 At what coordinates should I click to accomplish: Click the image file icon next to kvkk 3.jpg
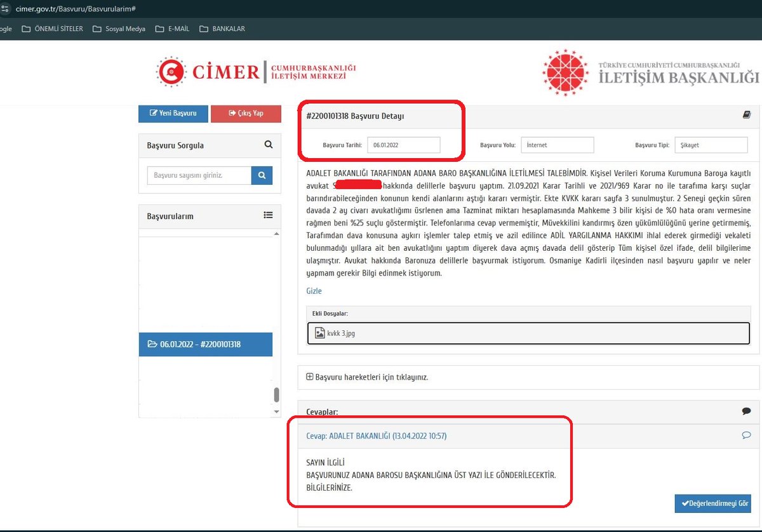(319, 333)
